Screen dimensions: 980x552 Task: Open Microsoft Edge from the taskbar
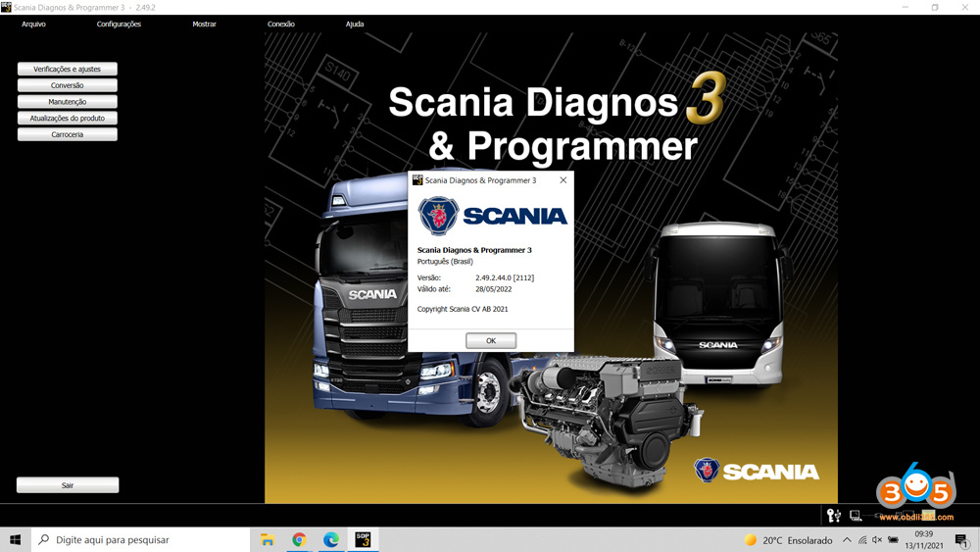coord(331,540)
